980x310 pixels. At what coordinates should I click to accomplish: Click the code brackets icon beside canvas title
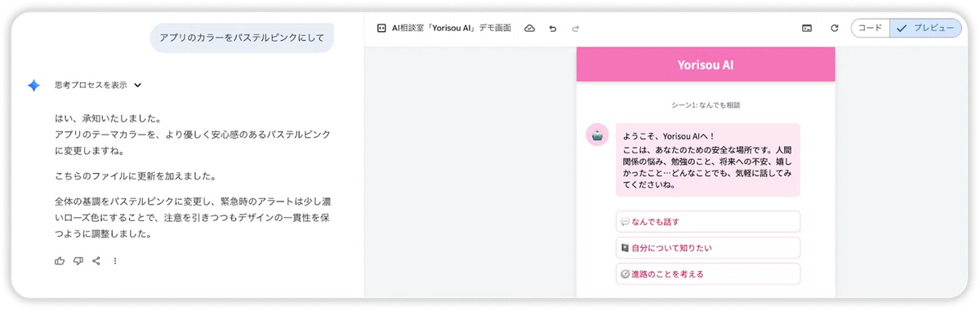click(x=381, y=28)
